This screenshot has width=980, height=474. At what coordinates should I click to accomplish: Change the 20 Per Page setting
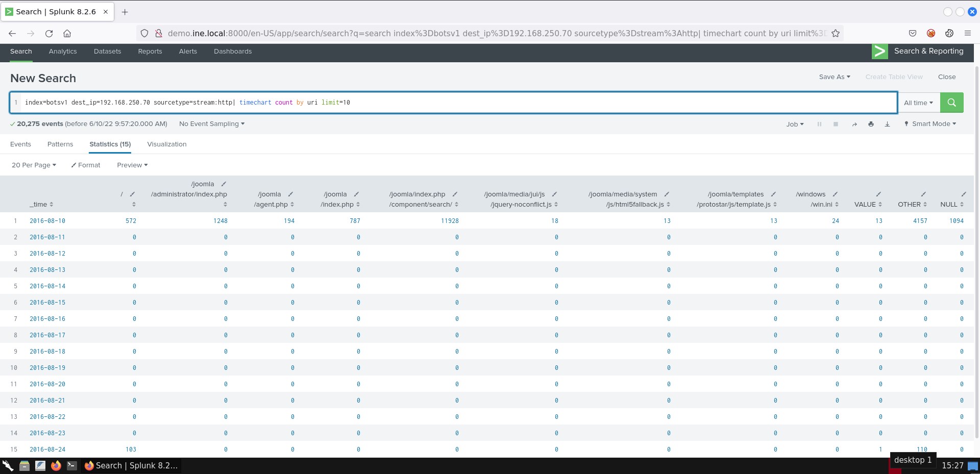(x=34, y=165)
